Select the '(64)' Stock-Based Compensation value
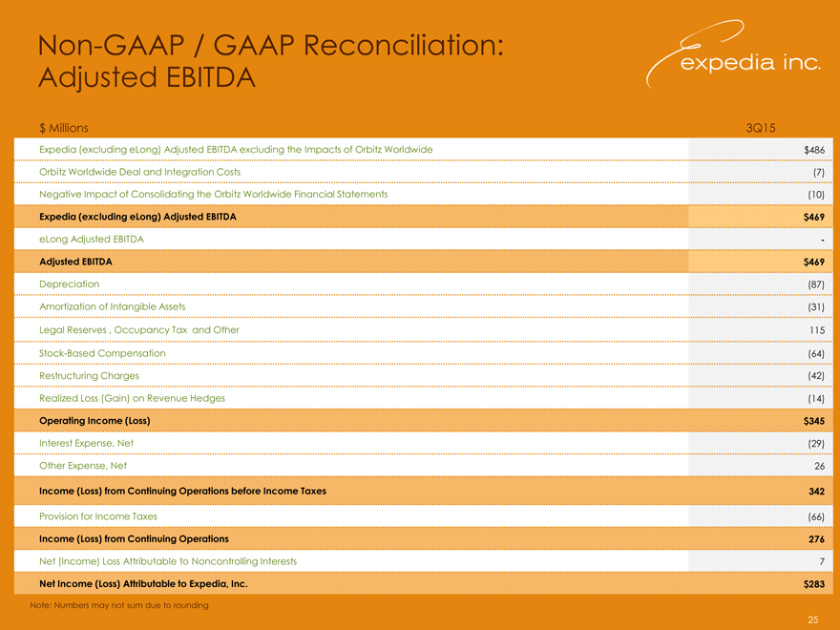Screen dimensions: 840x630 tap(816, 353)
